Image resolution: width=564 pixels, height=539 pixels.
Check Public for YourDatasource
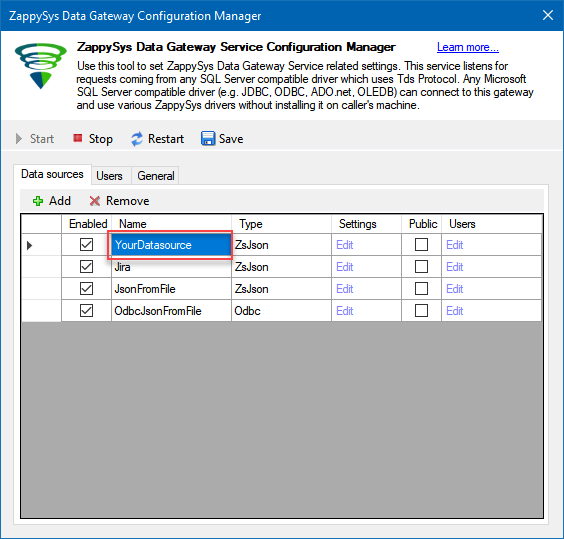tap(421, 245)
